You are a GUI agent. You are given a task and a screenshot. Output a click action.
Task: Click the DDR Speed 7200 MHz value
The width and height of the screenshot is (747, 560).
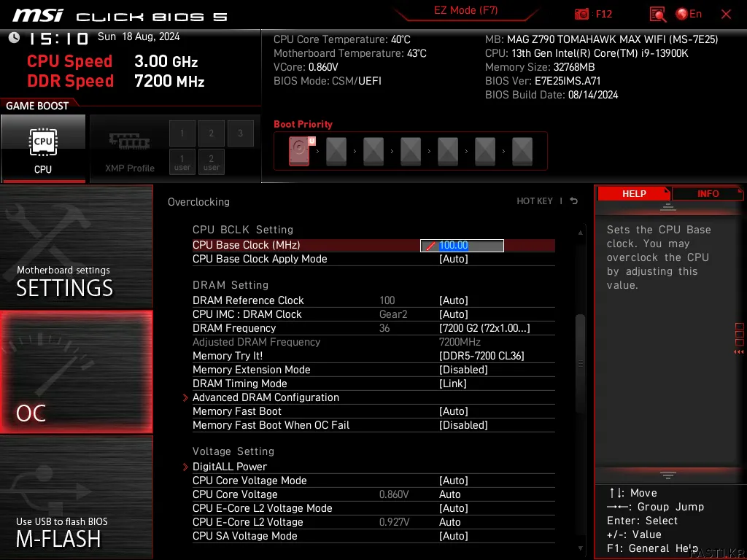(169, 81)
